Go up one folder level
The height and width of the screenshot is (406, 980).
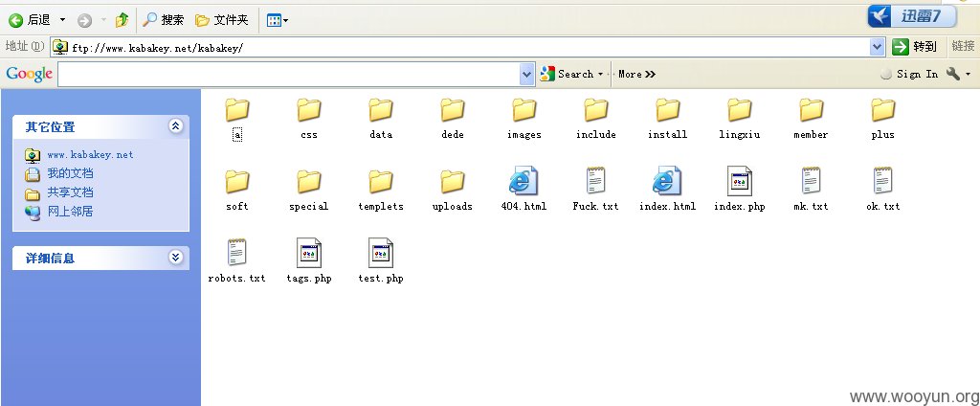tap(122, 20)
